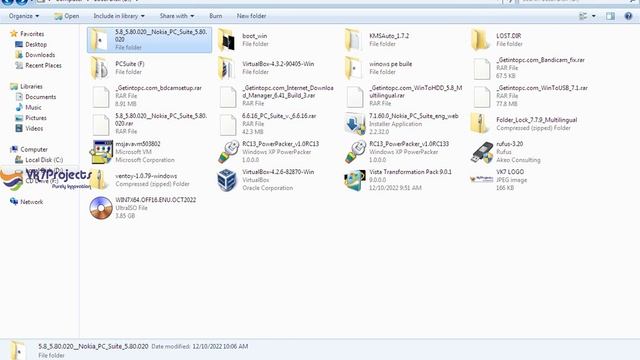Image resolution: width=640 pixels, height=360 pixels.
Task: Select the KMSAuto_1.7.2 folder icon
Action: (x=353, y=40)
